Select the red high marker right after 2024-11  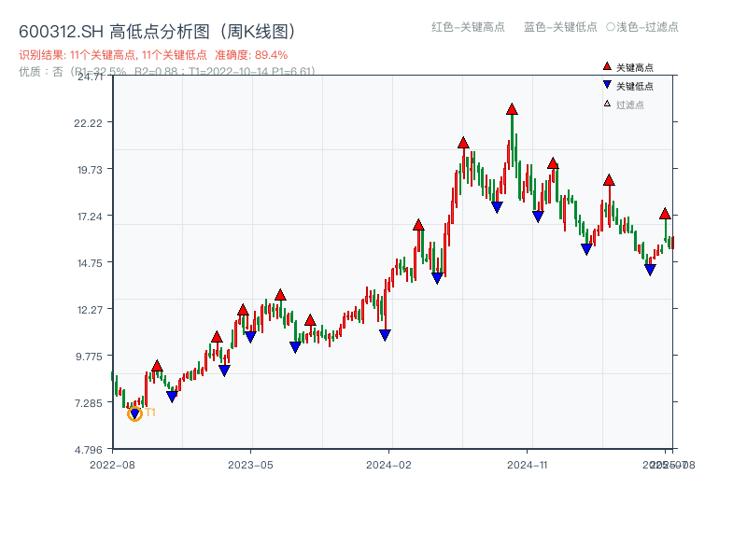[x=553, y=163]
